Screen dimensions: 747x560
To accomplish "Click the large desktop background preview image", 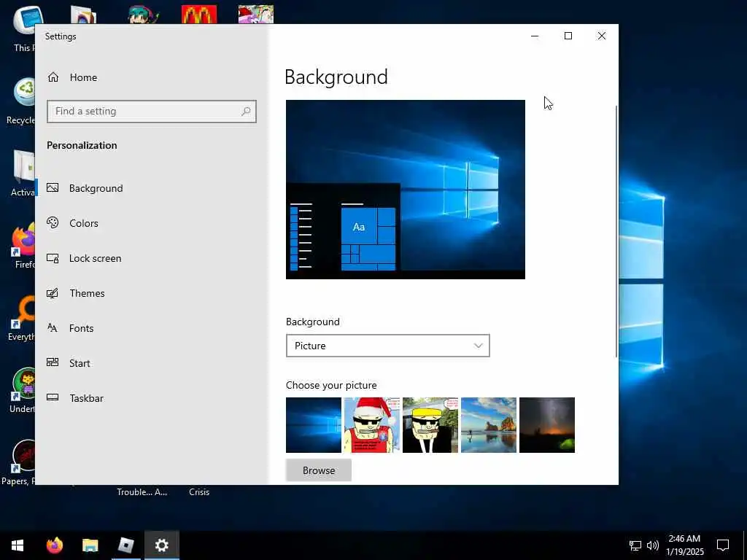I will [x=406, y=190].
